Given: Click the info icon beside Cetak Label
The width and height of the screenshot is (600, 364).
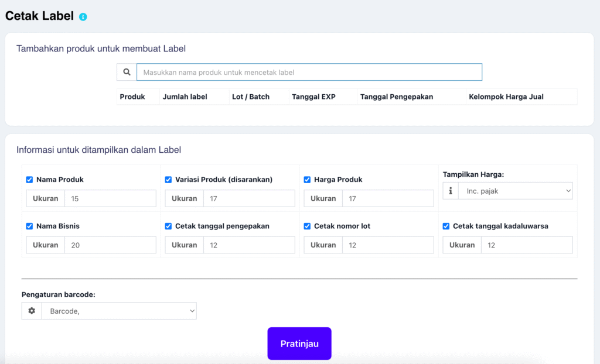Looking at the screenshot, I should pyautogui.click(x=83, y=17).
